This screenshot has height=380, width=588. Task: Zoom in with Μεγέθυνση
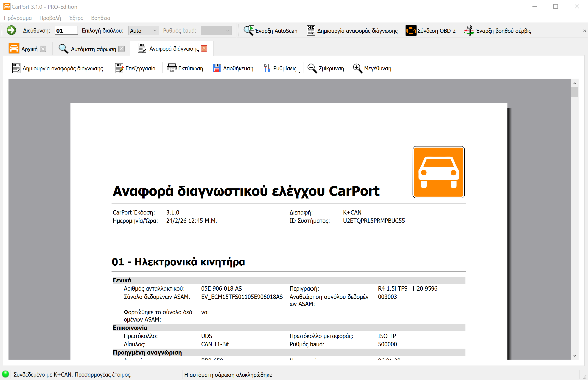(372, 68)
